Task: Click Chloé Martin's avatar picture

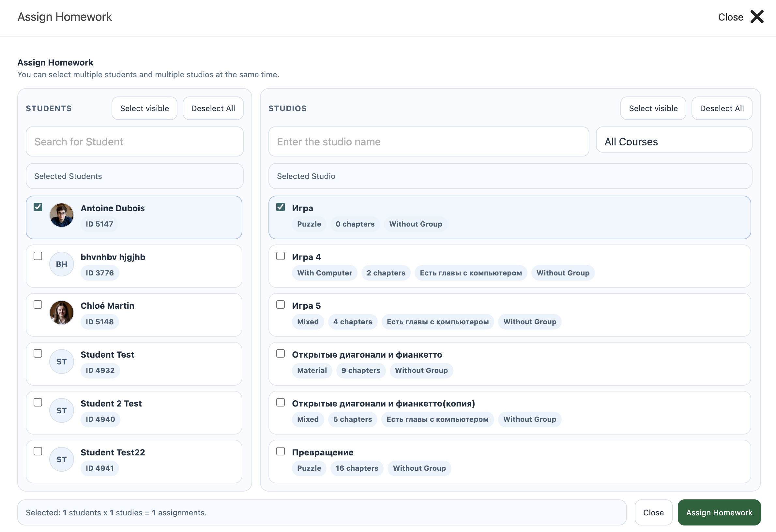Action: tap(61, 313)
